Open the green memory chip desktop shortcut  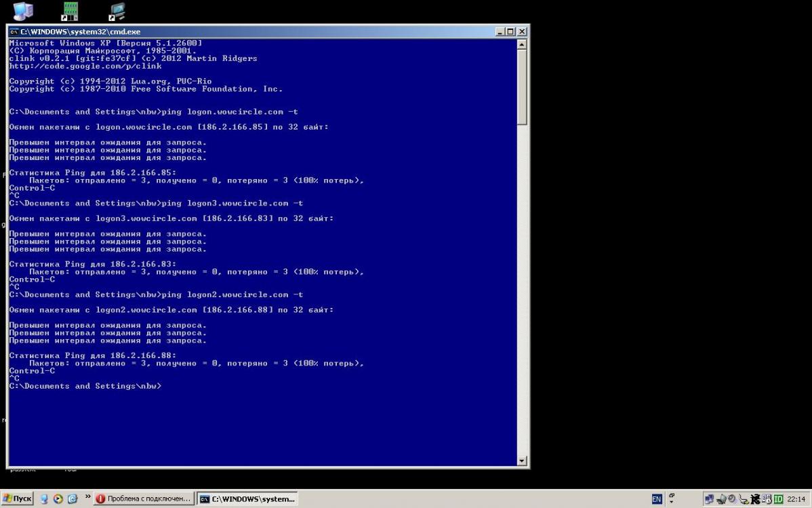70,11
